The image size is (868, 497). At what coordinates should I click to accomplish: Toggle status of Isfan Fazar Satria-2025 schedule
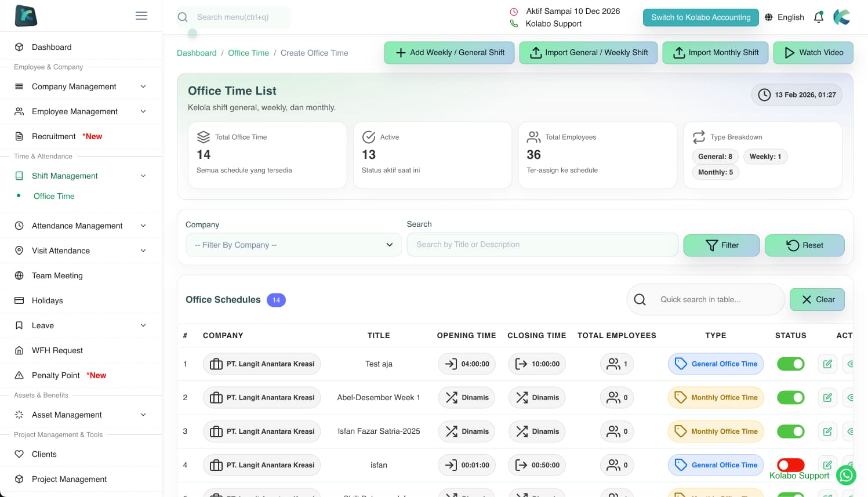pyautogui.click(x=790, y=431)
